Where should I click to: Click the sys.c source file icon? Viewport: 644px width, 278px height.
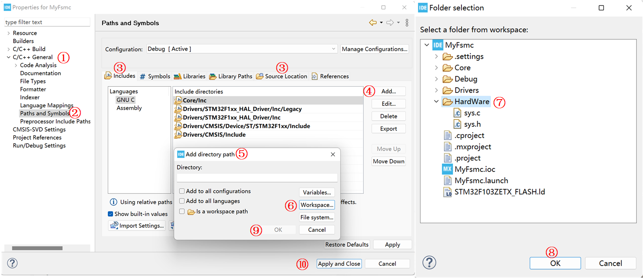458,113
